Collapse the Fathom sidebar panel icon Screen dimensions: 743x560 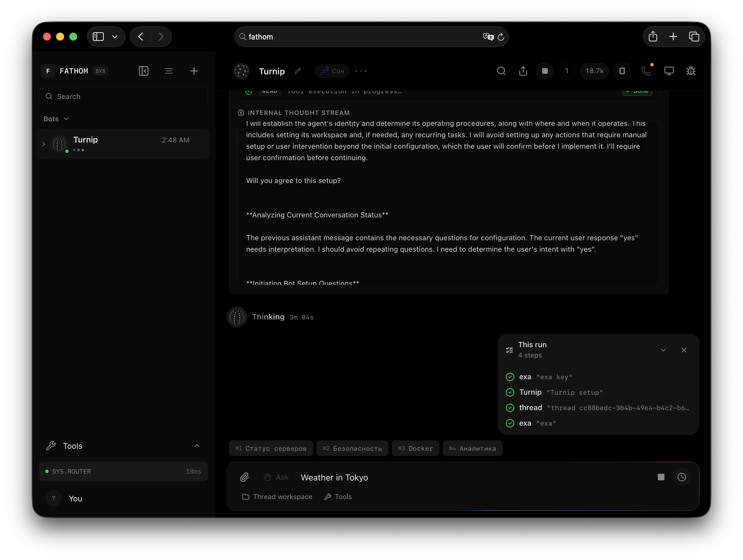(143, 71)
